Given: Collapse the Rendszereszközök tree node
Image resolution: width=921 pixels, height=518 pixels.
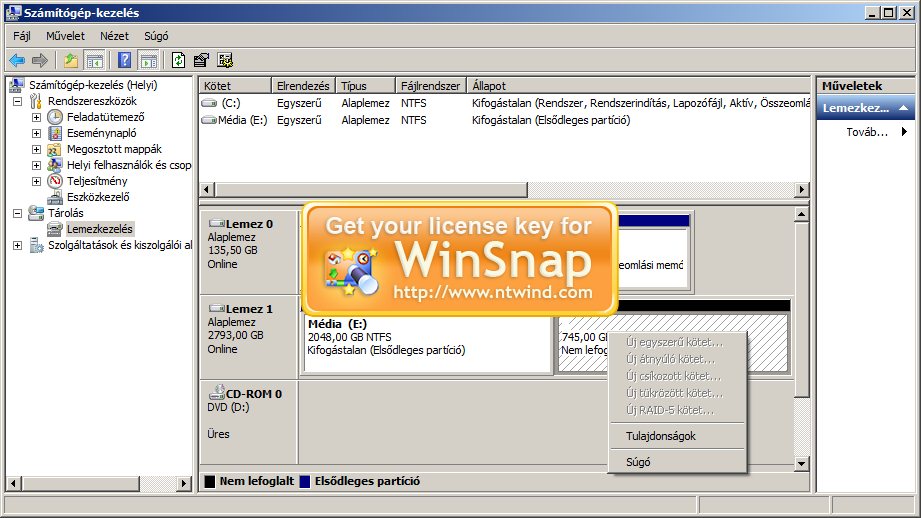Looking at the screenshot, I should [18, 101].
